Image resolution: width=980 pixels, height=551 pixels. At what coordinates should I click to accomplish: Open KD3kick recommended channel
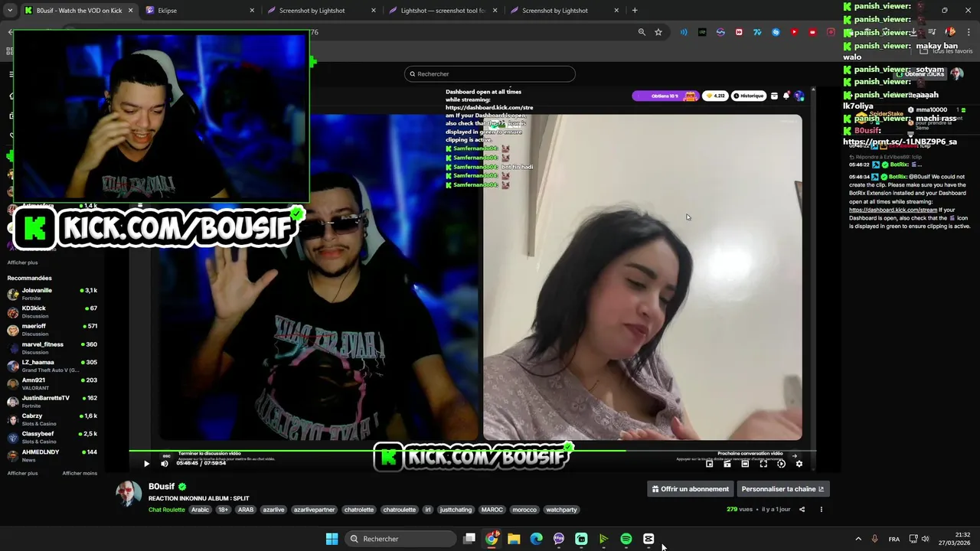[x=52, y=311]
